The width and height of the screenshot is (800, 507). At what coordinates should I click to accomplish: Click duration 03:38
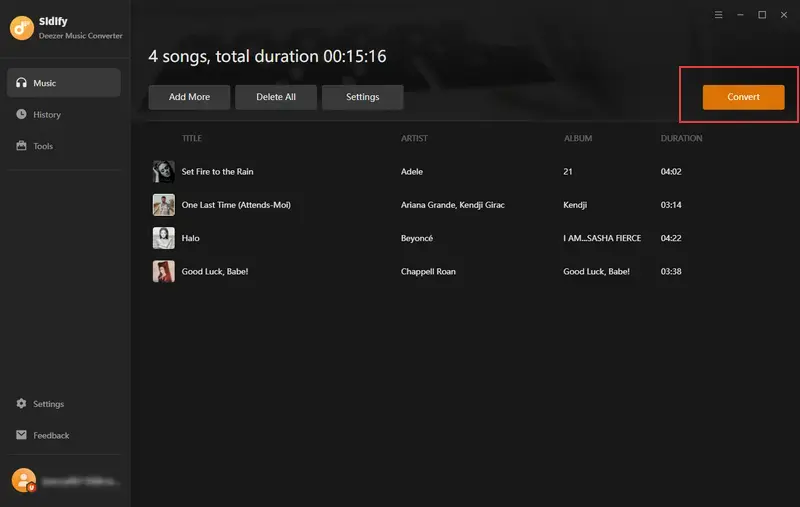671,271
